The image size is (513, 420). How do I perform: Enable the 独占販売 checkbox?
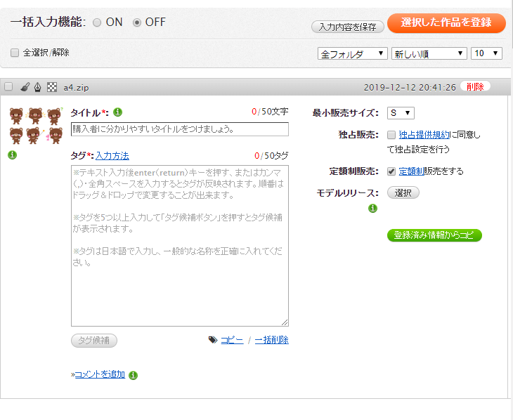[391, 135]
